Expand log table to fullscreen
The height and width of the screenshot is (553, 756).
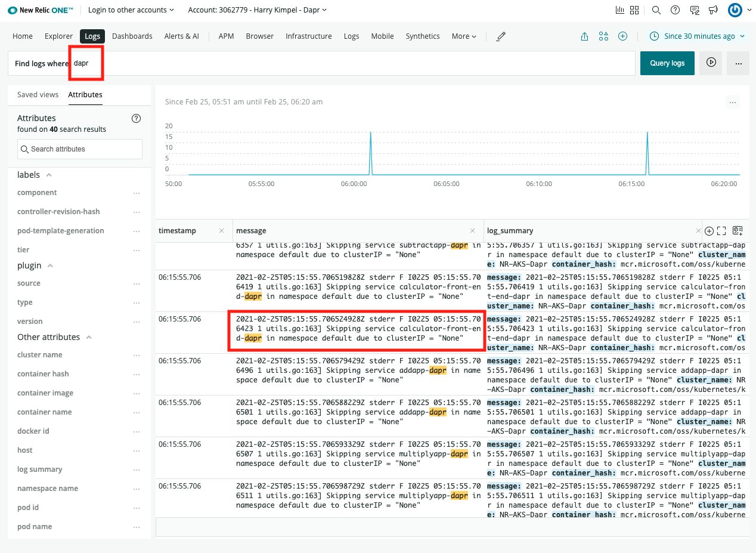[x=721, y=231]
